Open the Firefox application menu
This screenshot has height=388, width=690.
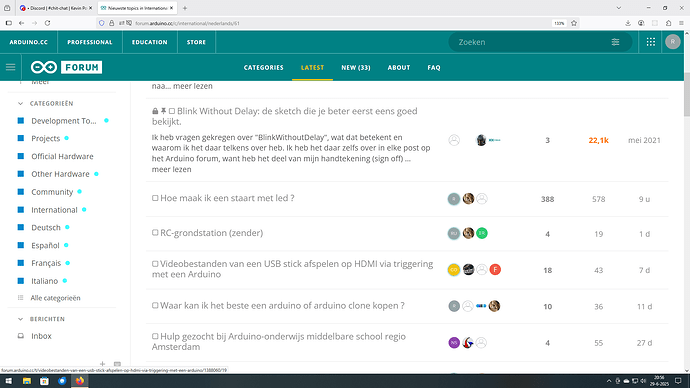tap(681, 23)
